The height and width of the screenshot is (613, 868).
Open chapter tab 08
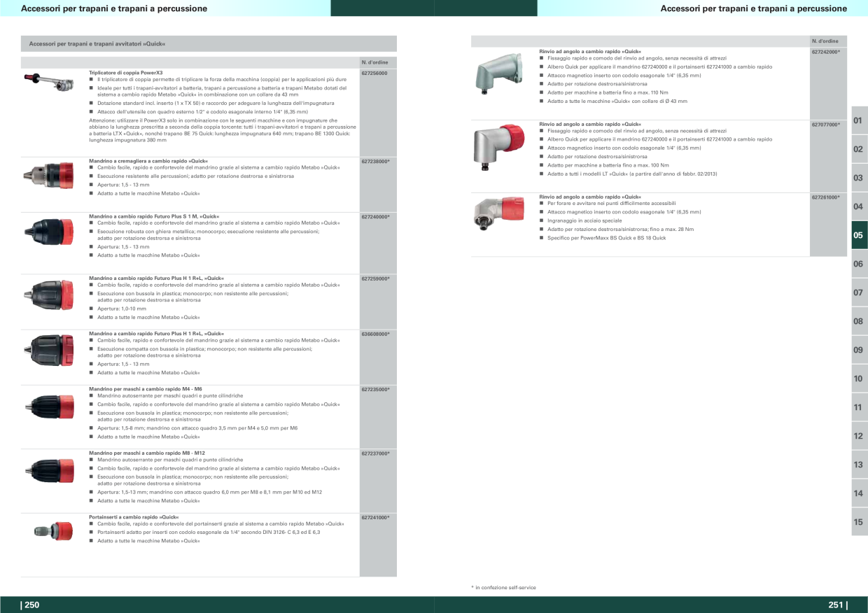tap(859, 322)
